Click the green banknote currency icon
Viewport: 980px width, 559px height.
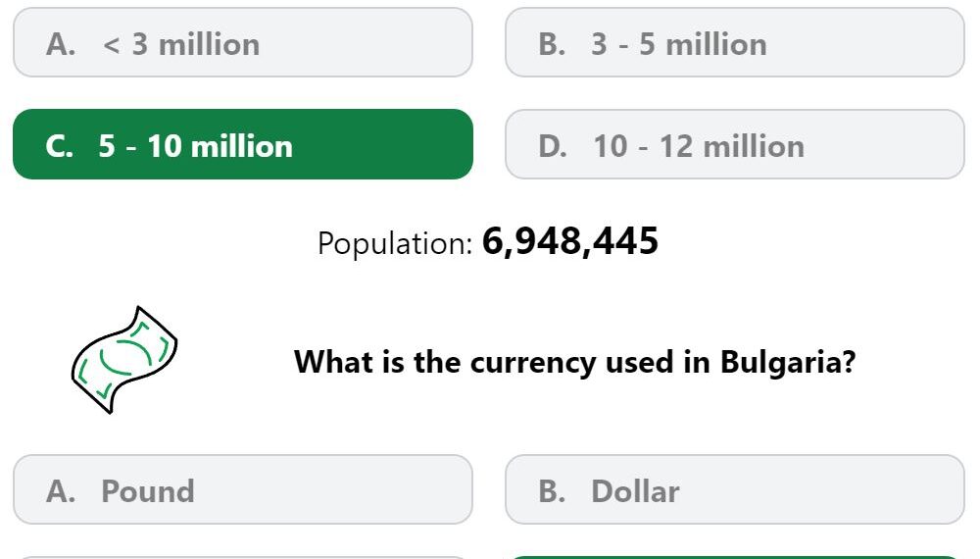click(124, 360)
